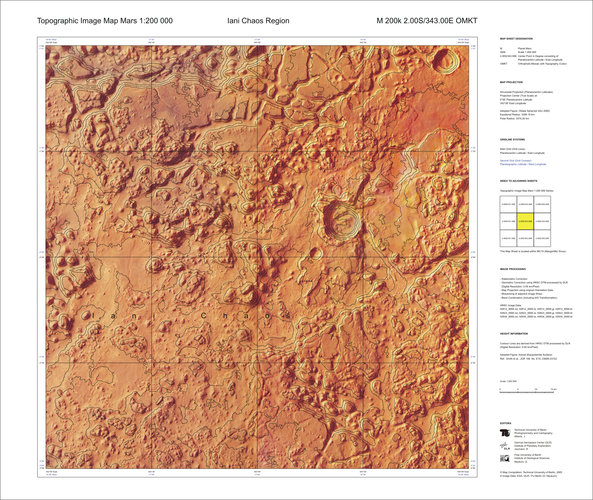593x500 pixels.
Task: Click the large crater at the map's center-right
Action: tap(343, 221)
